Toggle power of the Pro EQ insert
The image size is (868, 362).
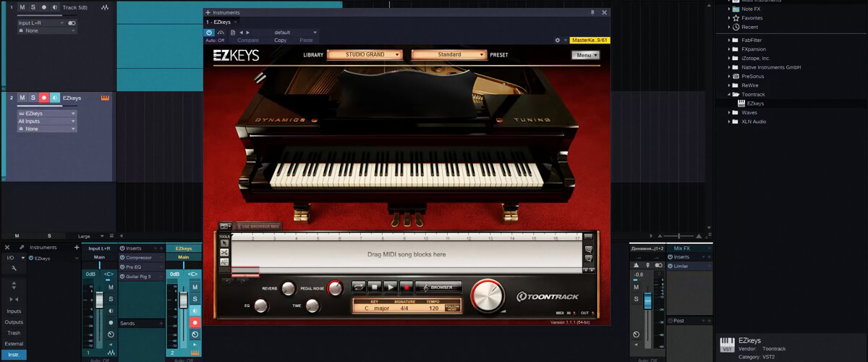pyautogui.click(x=122, y=267)
